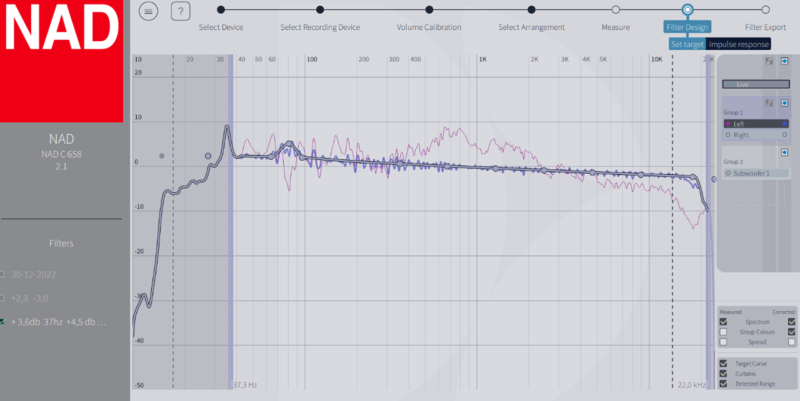Click the NAD C 658 device name
The image size is (800, 401).
[x=61, y=154]
